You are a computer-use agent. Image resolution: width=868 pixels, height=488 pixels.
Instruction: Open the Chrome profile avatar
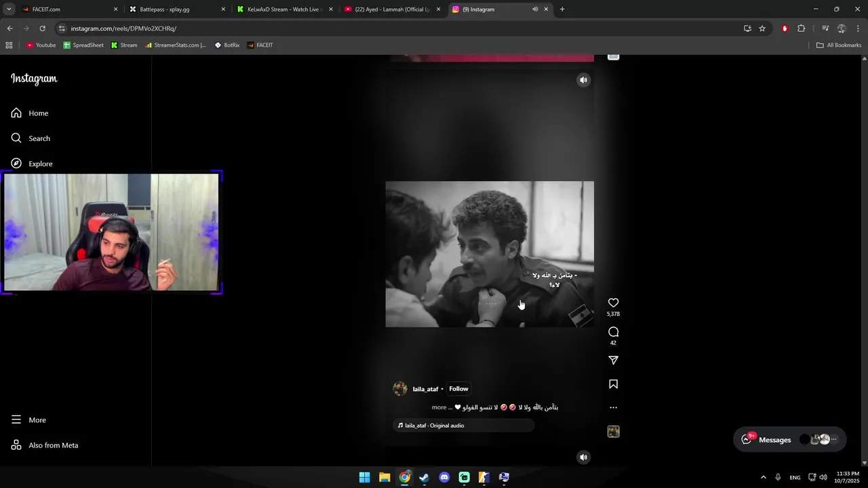pos(842,28)
